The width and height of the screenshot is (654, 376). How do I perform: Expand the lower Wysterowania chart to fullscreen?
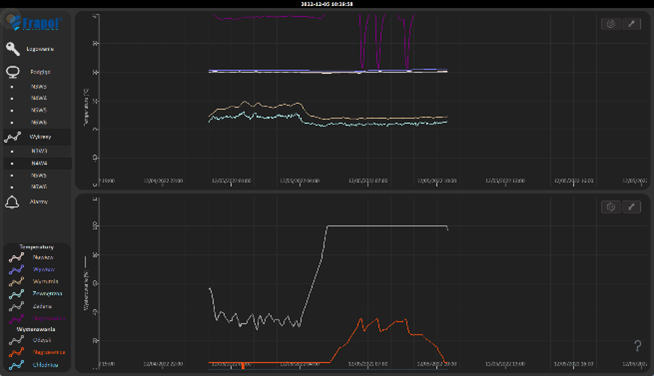point(631,207)
